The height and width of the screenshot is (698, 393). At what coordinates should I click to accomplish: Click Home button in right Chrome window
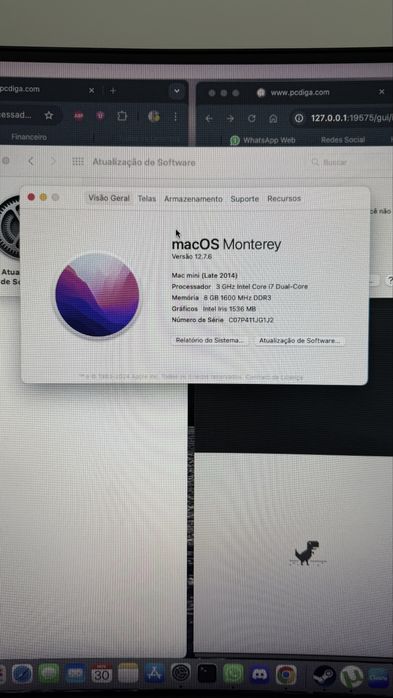(273, 118)
